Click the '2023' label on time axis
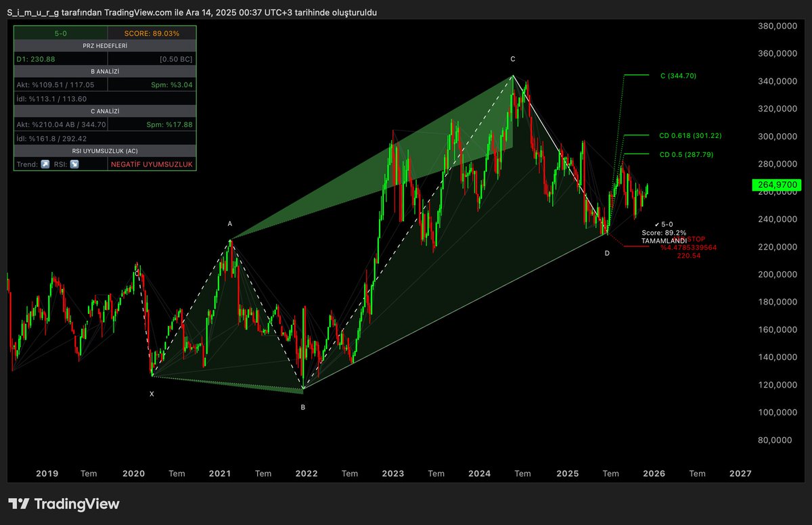 tap(393, 474)
